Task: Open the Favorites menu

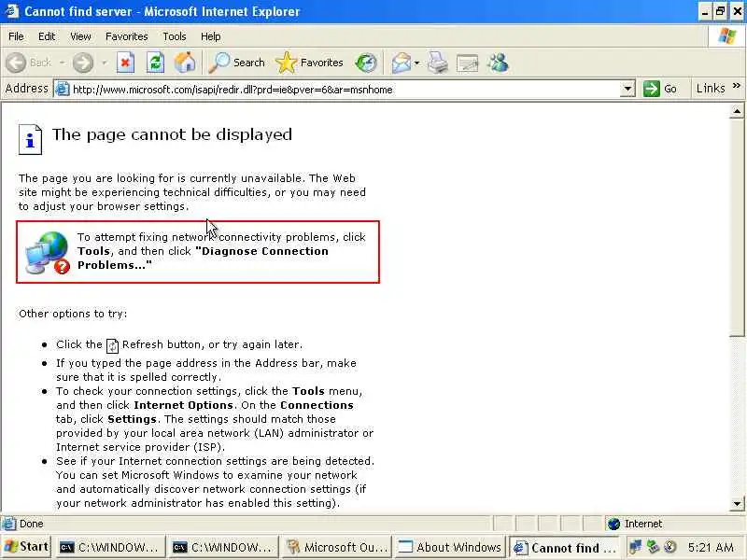Action: coord(127,36)
